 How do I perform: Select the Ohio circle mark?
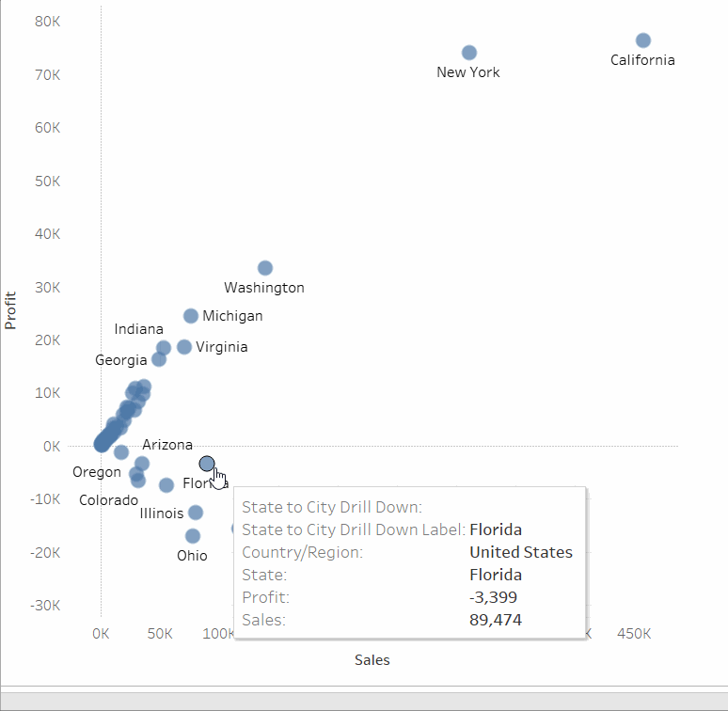(193, 536)
